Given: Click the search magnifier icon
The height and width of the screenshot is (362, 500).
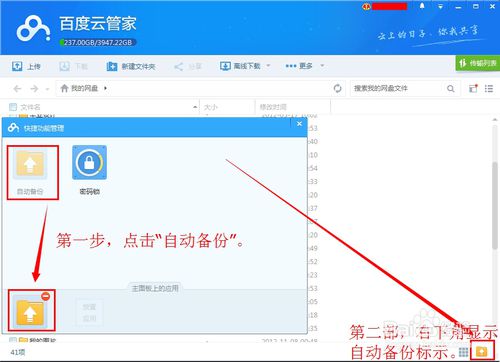Looking at the screenshot, I should pyautogui.click(x=450, y=88).
